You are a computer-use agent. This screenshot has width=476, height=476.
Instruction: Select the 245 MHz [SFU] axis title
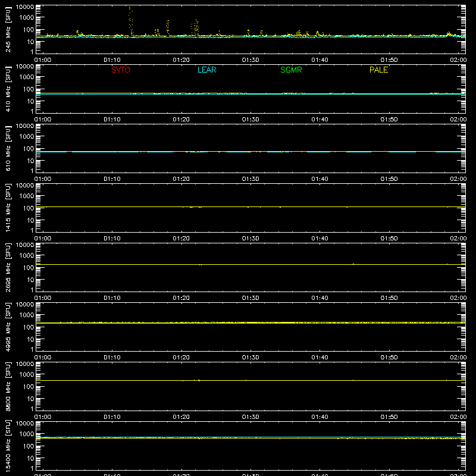point(8,29)
